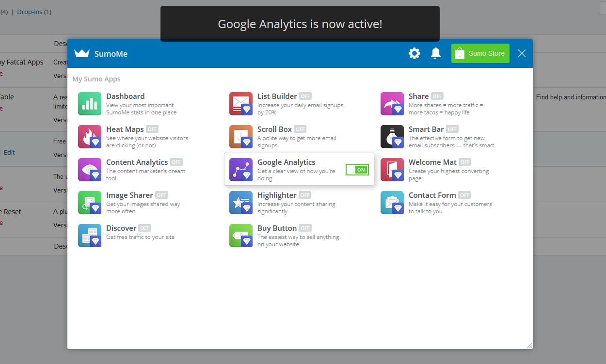
Task: Open the List Builder app icon
Action: [241, 104]
